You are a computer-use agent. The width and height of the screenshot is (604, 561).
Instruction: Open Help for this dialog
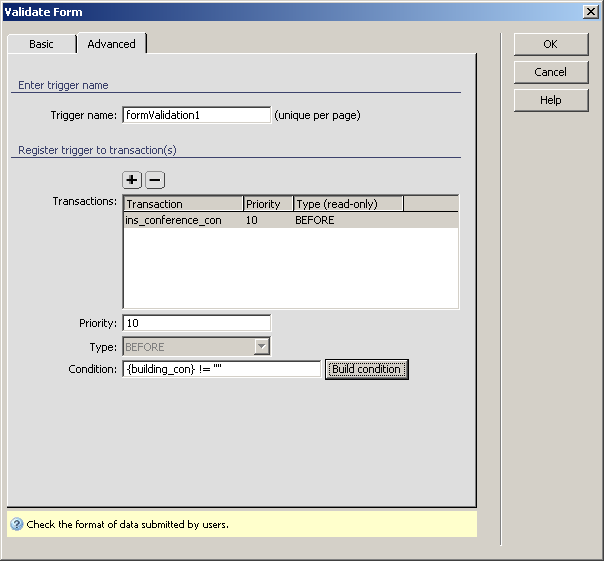(x=550, y=100)
